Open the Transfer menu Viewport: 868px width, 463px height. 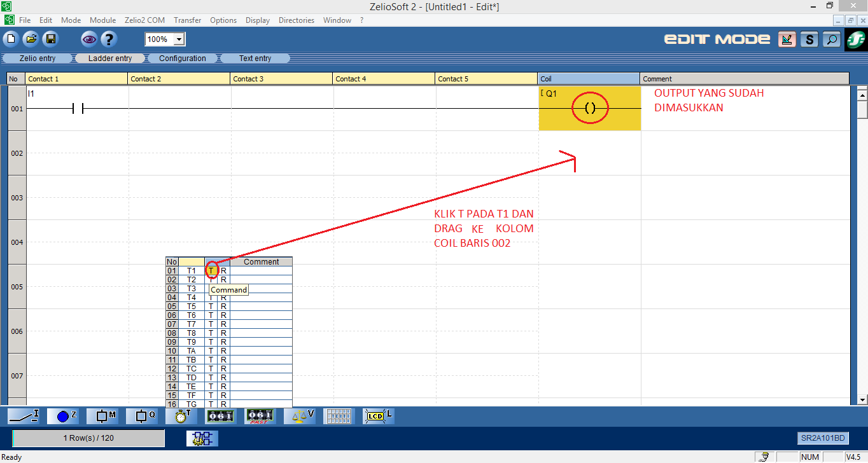tap(187, 20)
